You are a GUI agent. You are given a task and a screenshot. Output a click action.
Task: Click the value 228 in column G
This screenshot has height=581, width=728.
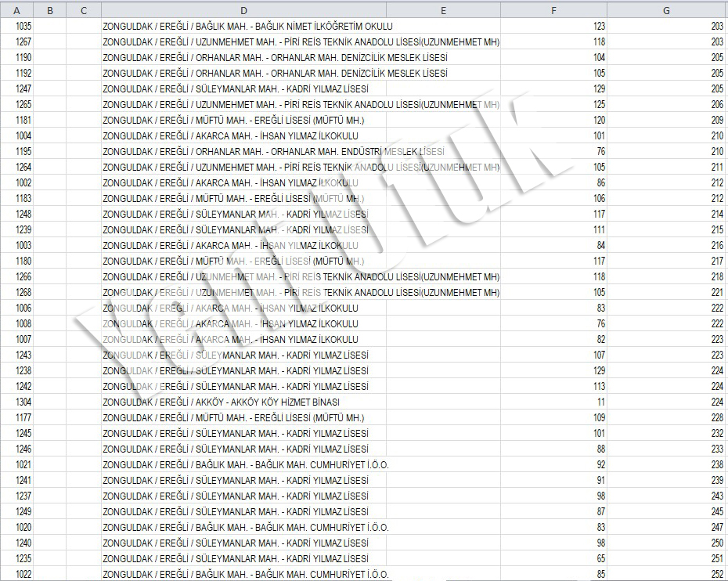click(x=717, y=417)
